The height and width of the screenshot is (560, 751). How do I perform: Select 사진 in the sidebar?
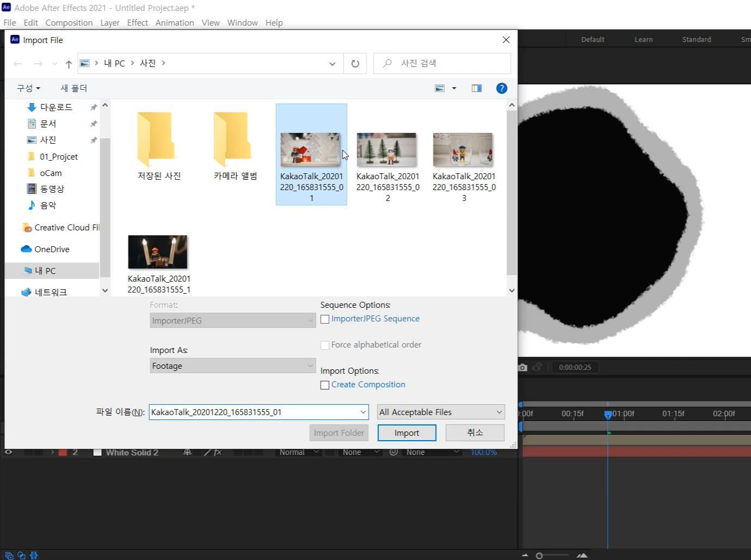click(x=48, y=140)
